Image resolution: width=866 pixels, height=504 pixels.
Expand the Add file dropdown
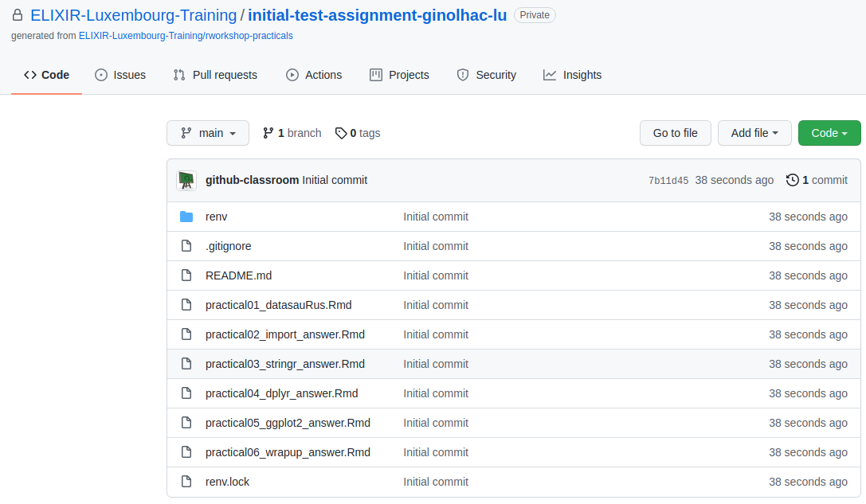754,133
